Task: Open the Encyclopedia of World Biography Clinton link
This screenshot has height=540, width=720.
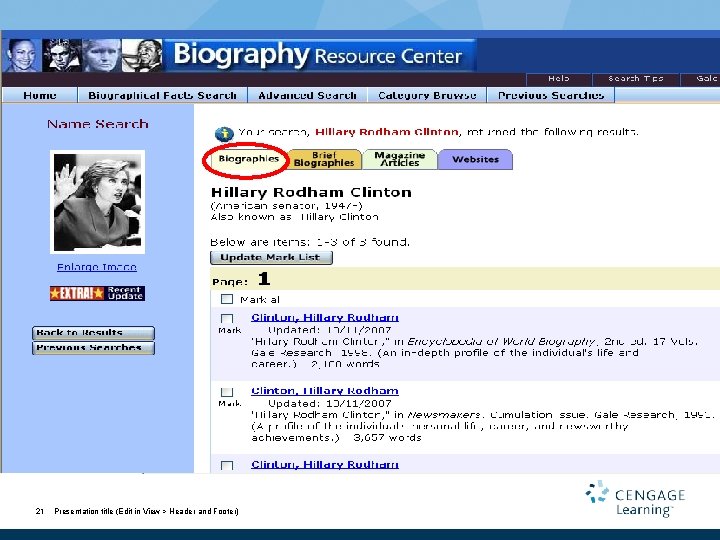Action: coord(325,317)
